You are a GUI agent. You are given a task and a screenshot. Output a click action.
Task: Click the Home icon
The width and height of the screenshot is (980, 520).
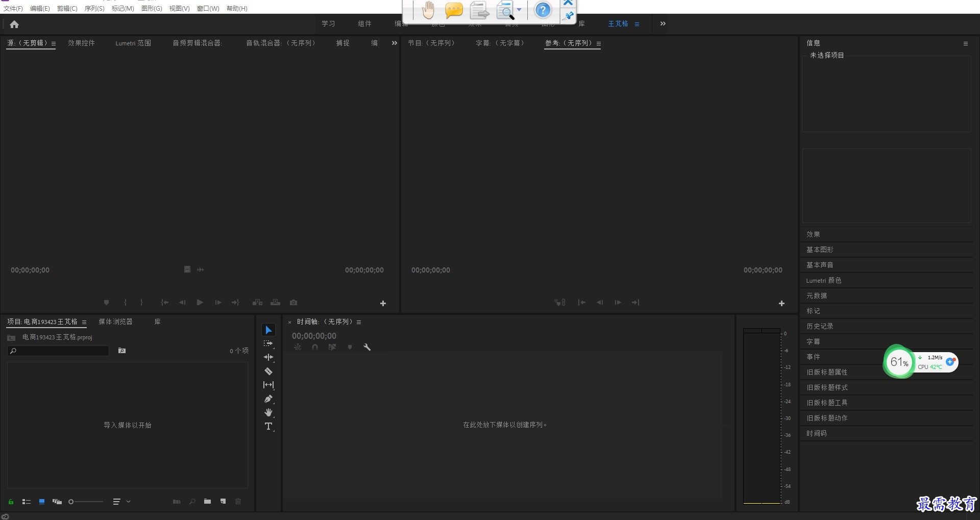tap(14, 24)
